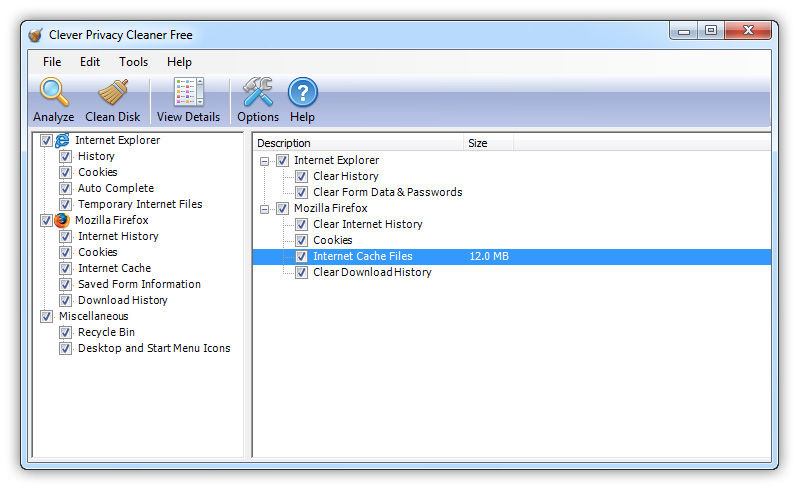This screenshot has height=490, width=799.
Task: Uncheck Internet Explorer in left panel
Action: click(x=46, y=140)
